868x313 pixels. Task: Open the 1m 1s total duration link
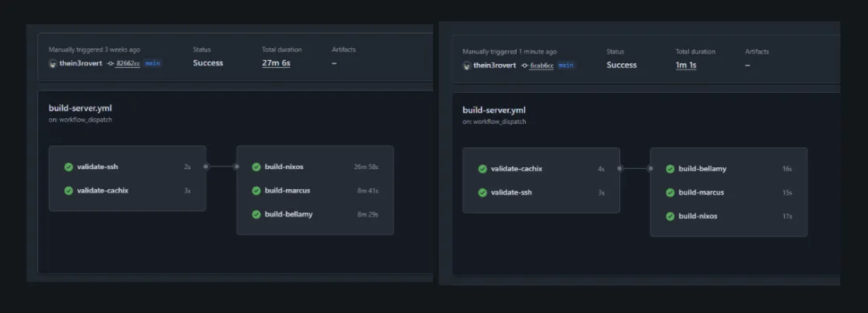[686, 65]
